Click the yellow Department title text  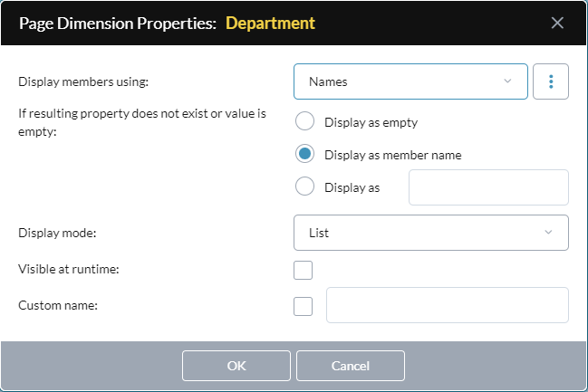270,24
